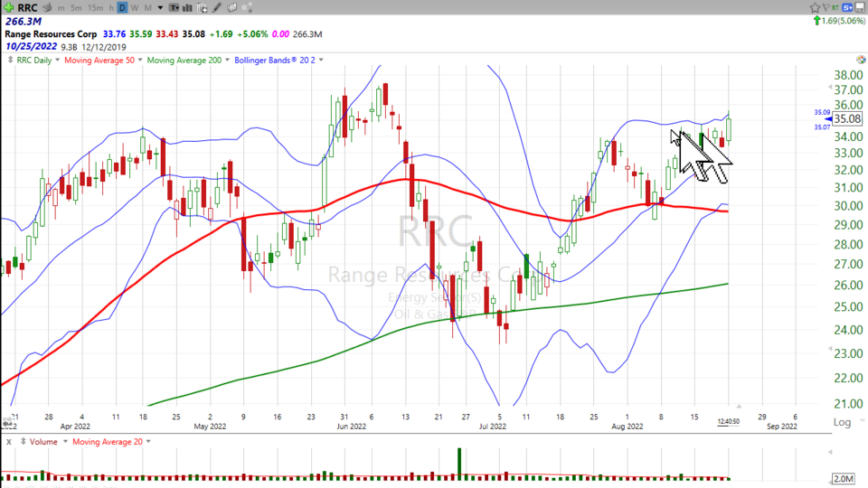The image size is (868, 488).
Task: Click the share chart icon
Action: point(247,8)
